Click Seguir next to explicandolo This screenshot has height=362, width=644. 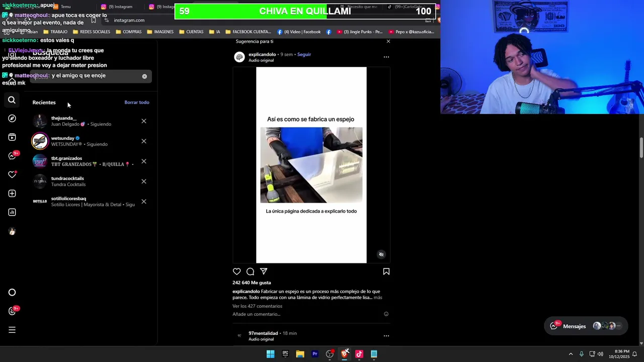tap(304, 54)
